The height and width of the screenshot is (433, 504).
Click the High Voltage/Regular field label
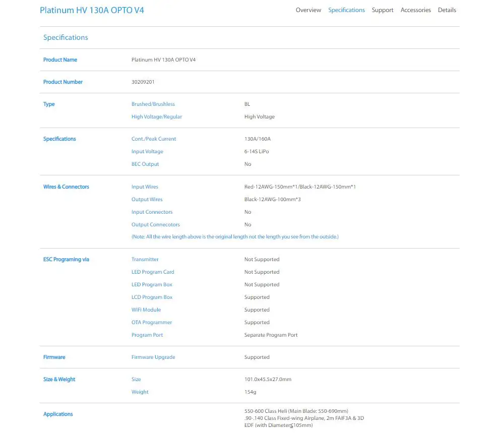157,116
